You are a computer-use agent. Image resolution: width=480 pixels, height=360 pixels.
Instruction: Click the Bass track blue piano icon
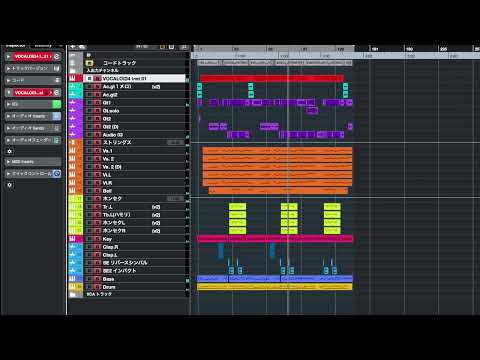pyautogui.click(x=72, y=279)
